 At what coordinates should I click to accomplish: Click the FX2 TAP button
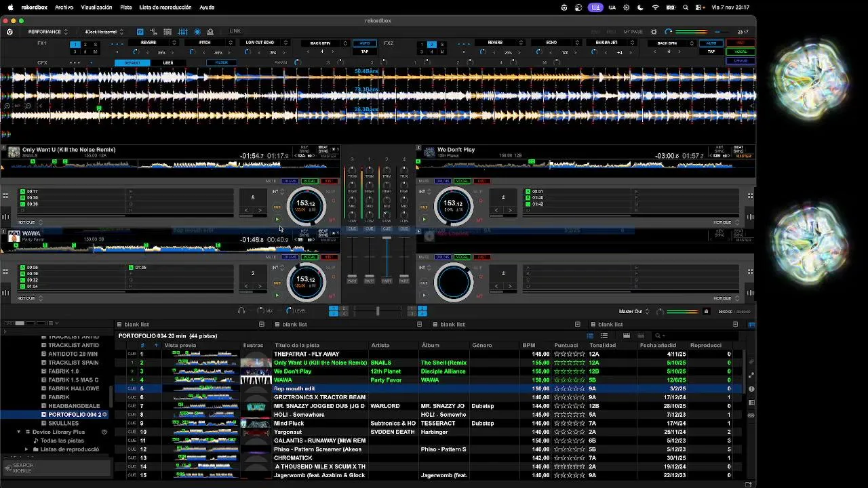[711, 52]
